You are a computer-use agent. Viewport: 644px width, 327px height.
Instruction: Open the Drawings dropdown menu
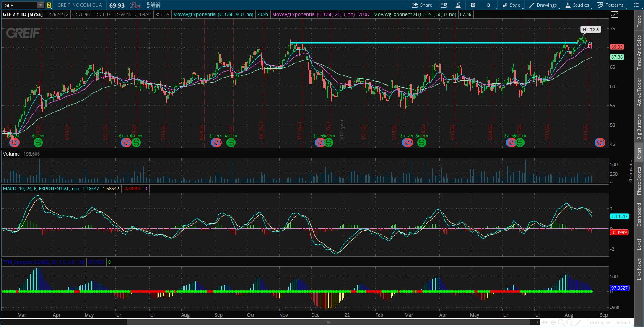(x=544, y=5)
